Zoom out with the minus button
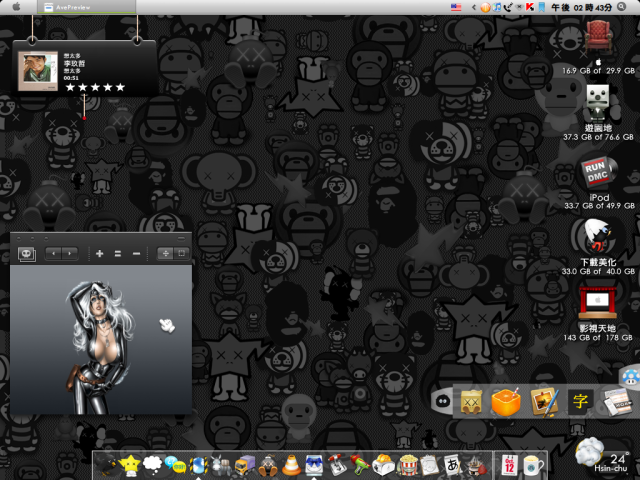 click(x=136, y=254)
